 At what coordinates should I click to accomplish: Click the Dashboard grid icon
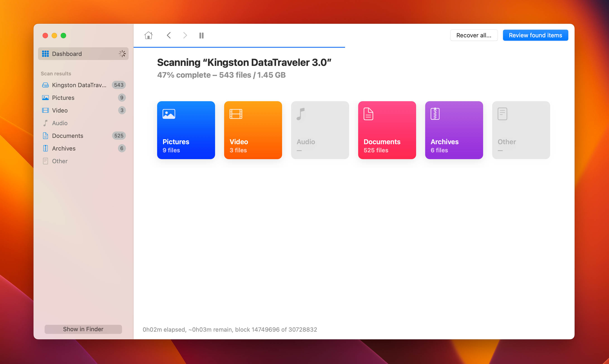[45, 54]
